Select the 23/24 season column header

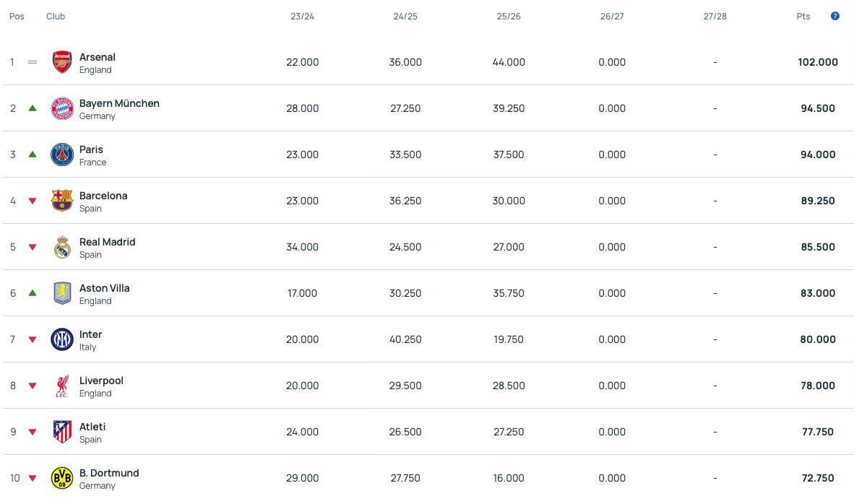click(x=302, y=17)
